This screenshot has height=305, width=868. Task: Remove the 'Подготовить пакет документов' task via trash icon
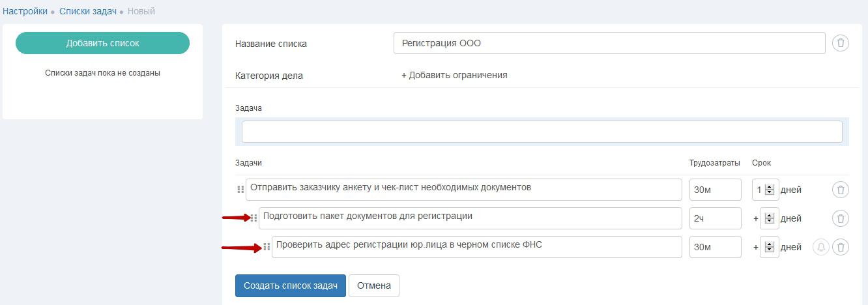pyautogui.click(x=841, y=218)
